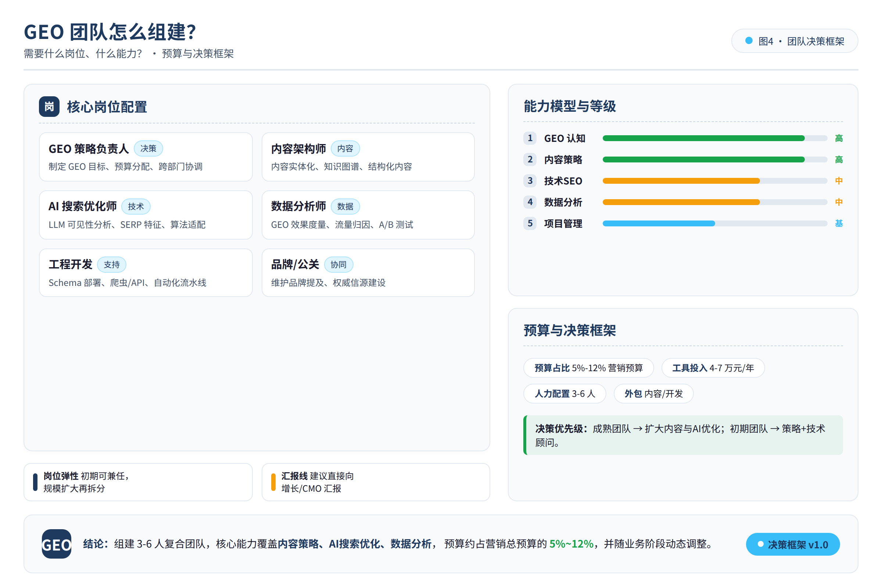Click the text 制定 GEO 目标、预算分配、跨部门协调
The image size is (882, 588).
point(125,166)
